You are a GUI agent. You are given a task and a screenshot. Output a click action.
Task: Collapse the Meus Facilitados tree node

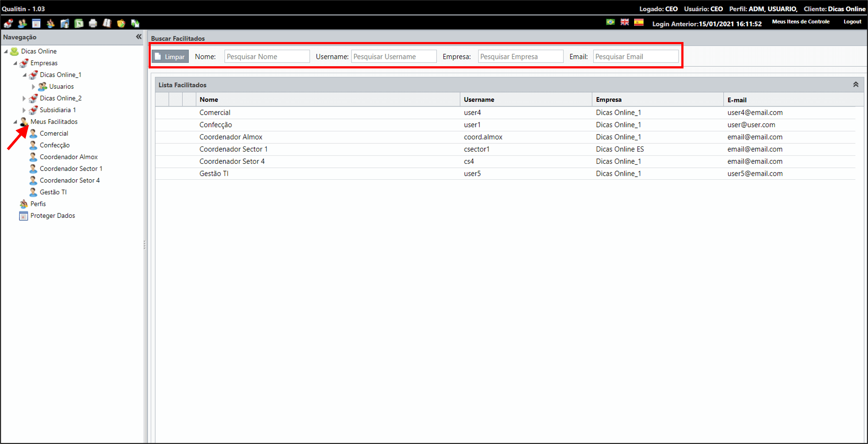point(15,122)
